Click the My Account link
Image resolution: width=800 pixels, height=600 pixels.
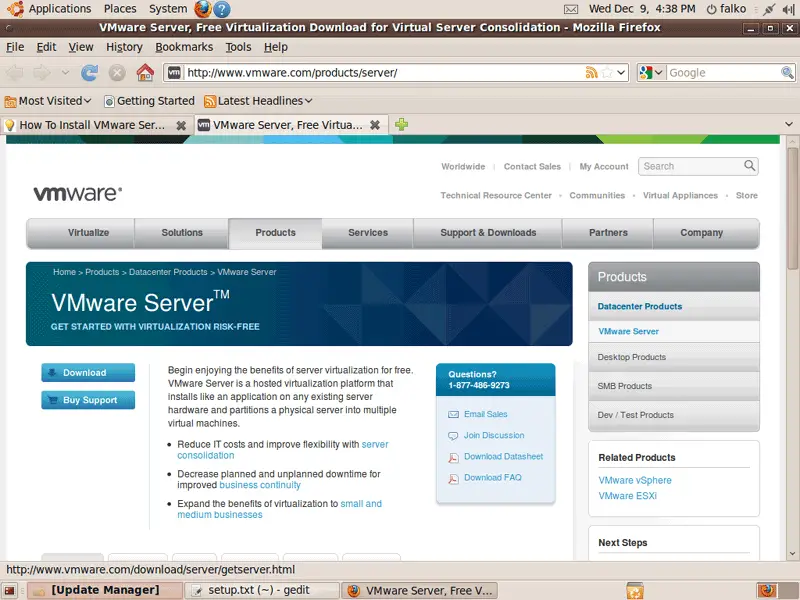tap(604, 166)
